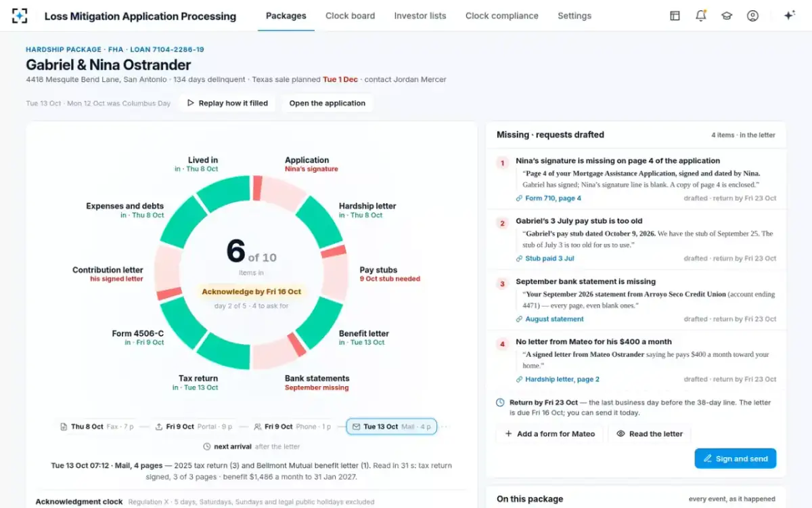Click the Form 4506-C label
Viewport: 812px width, 508px height.
(x=138, y=333)
